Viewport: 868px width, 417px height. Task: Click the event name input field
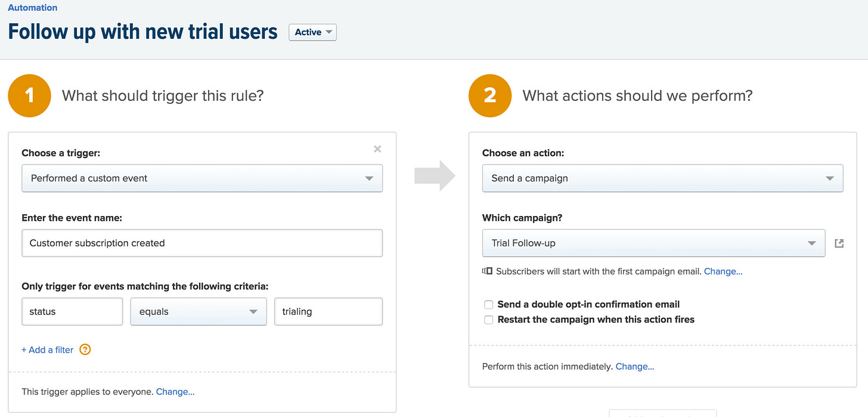(202, 243)
